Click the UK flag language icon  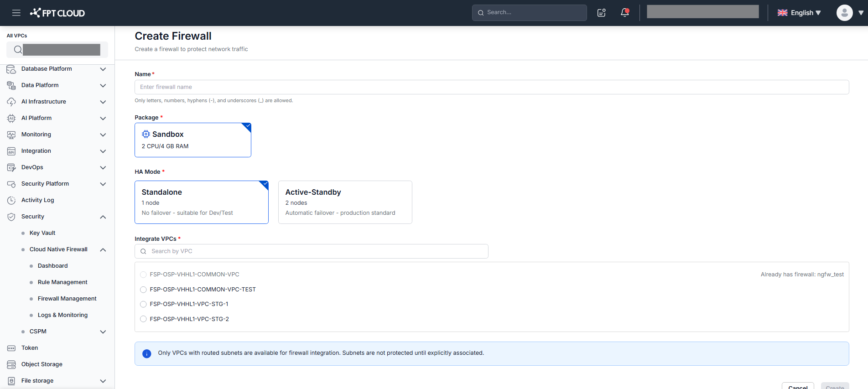[x=783, y=13]
